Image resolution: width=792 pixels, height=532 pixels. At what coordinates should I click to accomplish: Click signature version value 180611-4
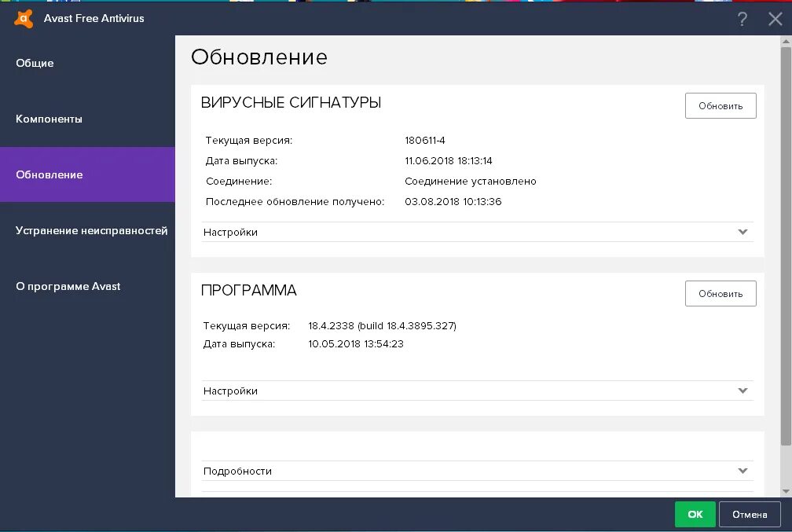[x=425, y=141]
